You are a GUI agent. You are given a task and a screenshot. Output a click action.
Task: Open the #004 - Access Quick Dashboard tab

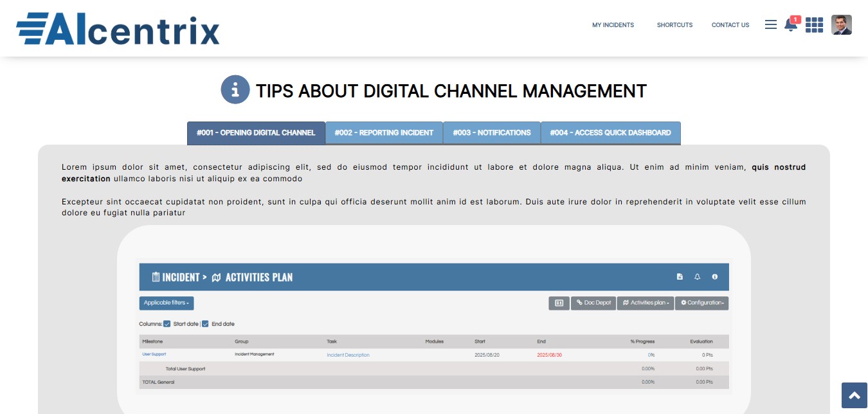point(610,133)
